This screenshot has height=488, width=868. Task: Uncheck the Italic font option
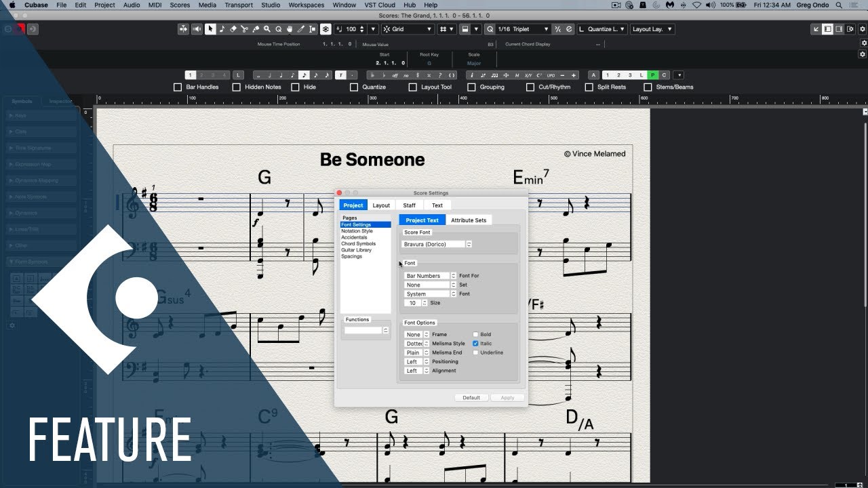pyautogui.click(x=476, y=344)
